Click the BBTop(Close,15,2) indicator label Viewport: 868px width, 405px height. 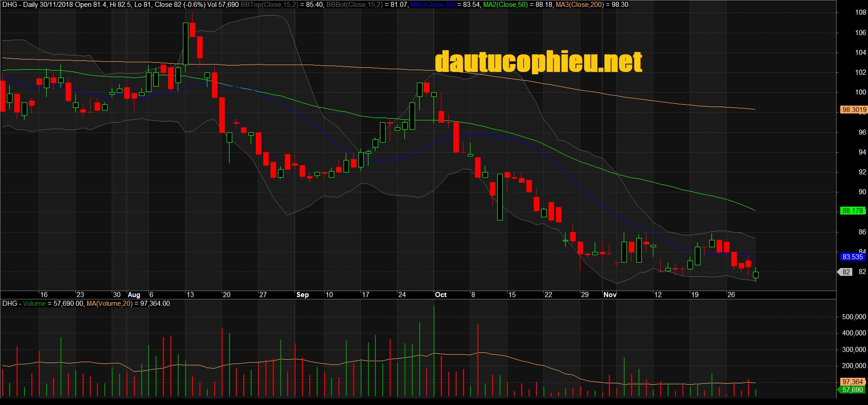270,5
